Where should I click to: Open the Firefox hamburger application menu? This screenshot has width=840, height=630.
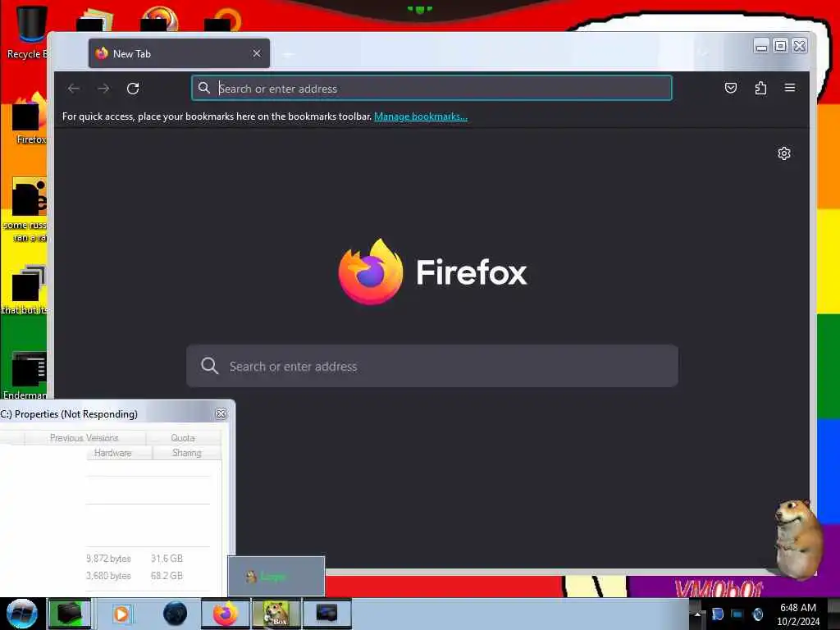(x=790, y=88)
